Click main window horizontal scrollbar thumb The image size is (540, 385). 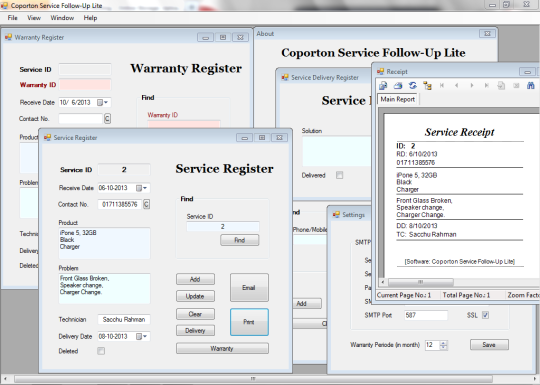click(x=253, y=379)
